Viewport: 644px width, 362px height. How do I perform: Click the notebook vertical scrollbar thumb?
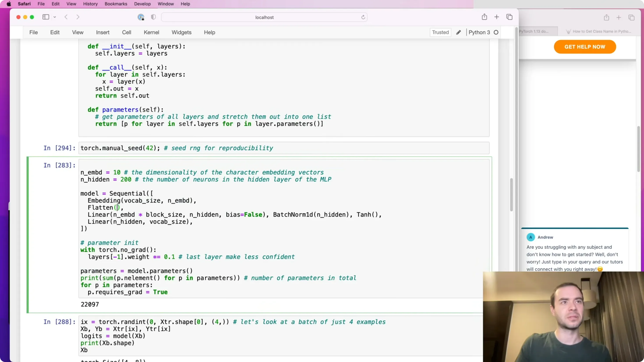click(x=511, y=195)
